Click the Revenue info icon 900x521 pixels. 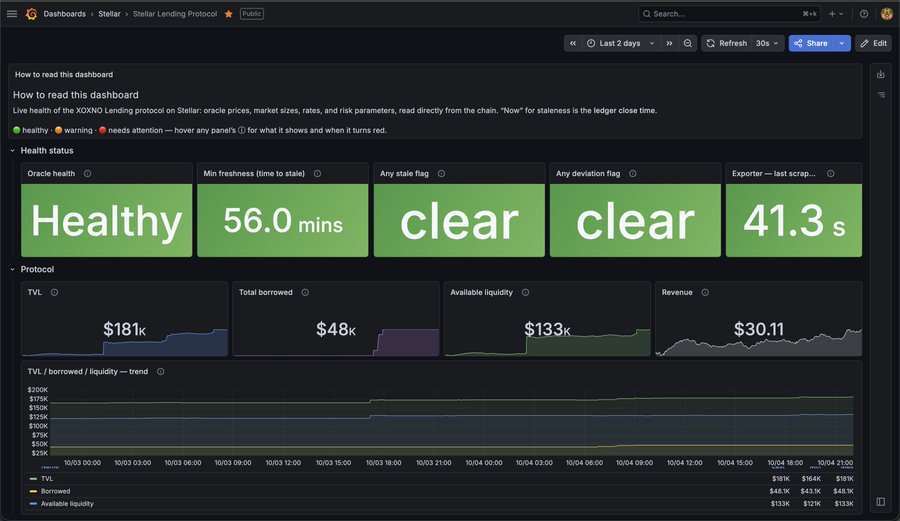(705, 292)
